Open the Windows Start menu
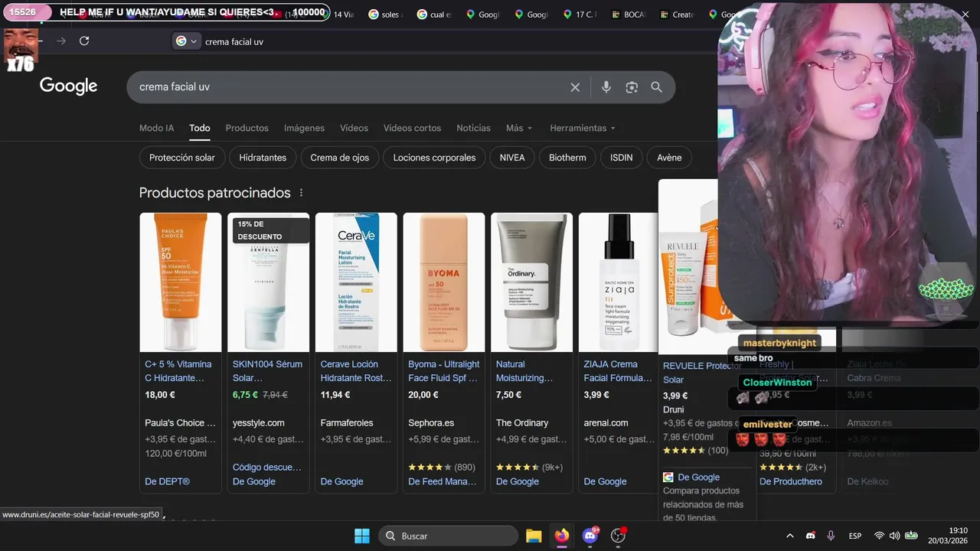This screenshot has height=551, width=980. pyautogui.click(x=362, y=536)
